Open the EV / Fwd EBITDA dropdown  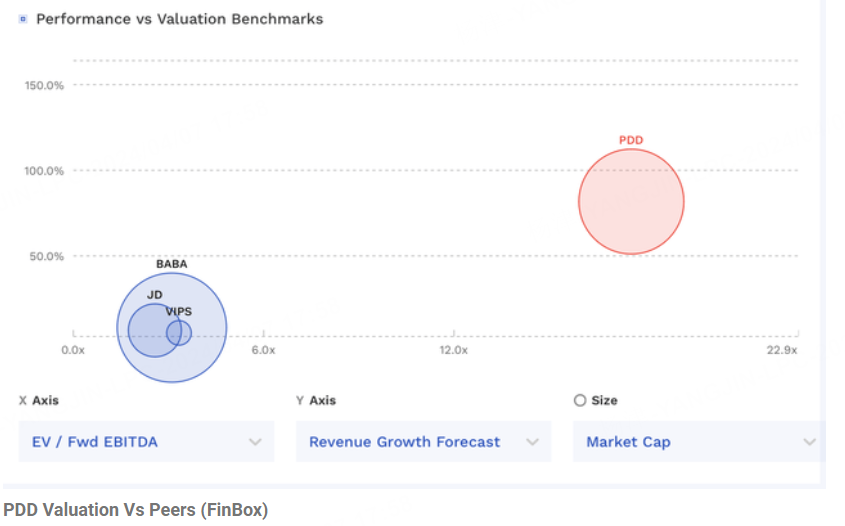pyautogui.click(x=147, y=442)
